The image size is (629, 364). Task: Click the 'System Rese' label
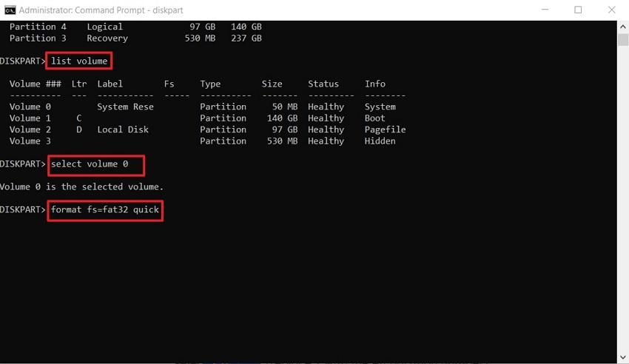(x=125, y=107)
